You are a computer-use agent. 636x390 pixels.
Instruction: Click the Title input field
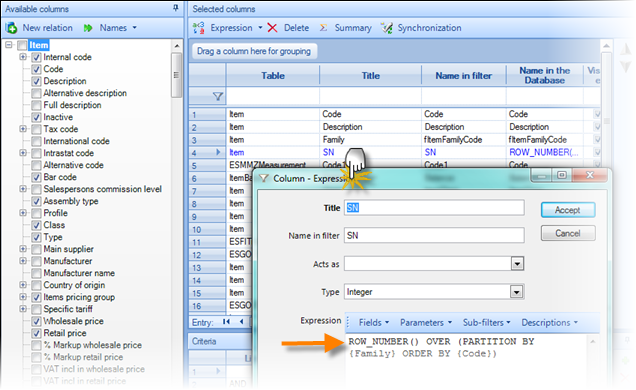434,208
